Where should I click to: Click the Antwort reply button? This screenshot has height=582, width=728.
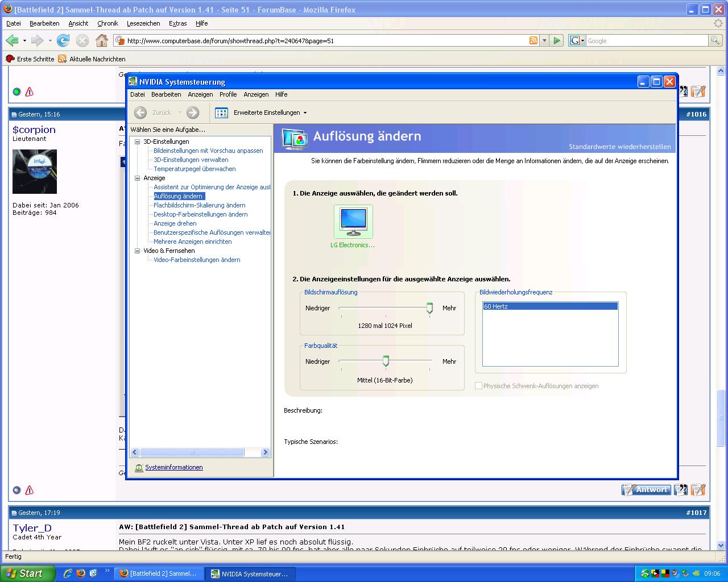646,489
